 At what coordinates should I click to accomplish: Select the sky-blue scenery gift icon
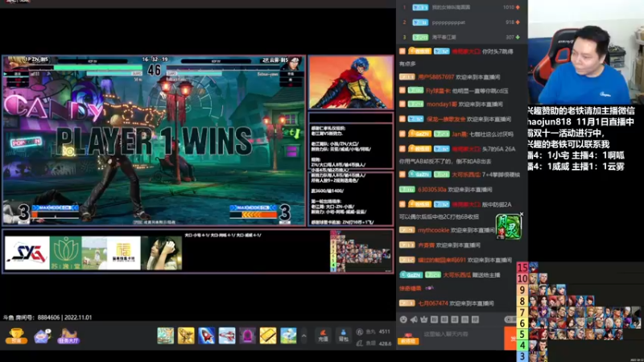point(288,335)
